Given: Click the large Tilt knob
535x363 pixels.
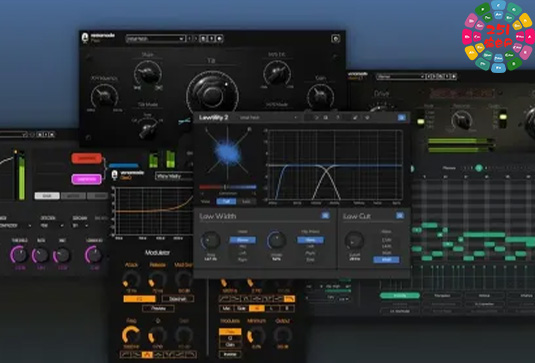Looking at the screenshot, I should (212, 95).
